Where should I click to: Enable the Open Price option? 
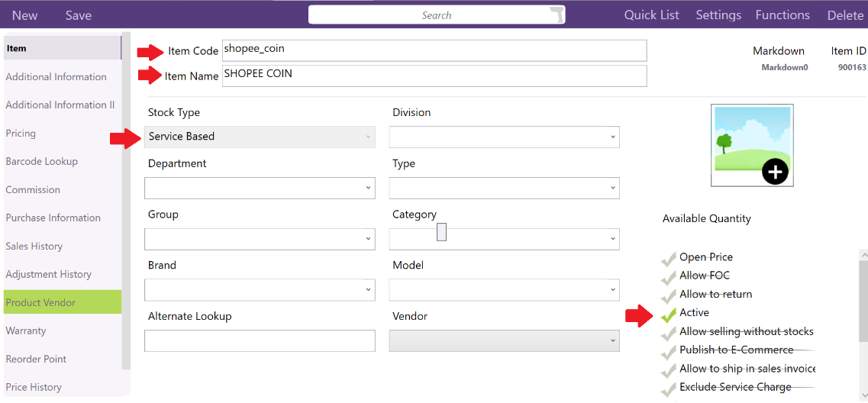point(669,258)
